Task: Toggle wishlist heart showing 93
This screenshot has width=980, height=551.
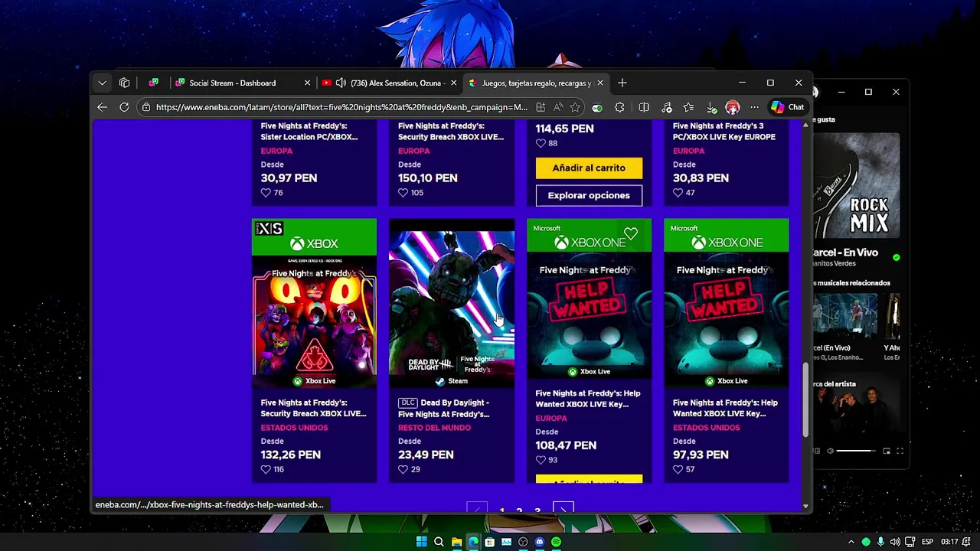Action: (x=541, y=460)
